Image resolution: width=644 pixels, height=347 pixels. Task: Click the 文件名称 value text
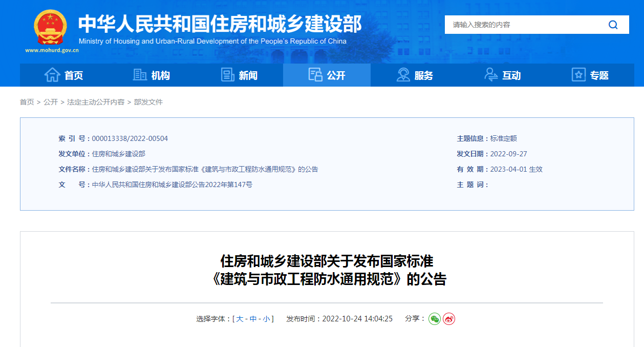click(x=205, y=169)
